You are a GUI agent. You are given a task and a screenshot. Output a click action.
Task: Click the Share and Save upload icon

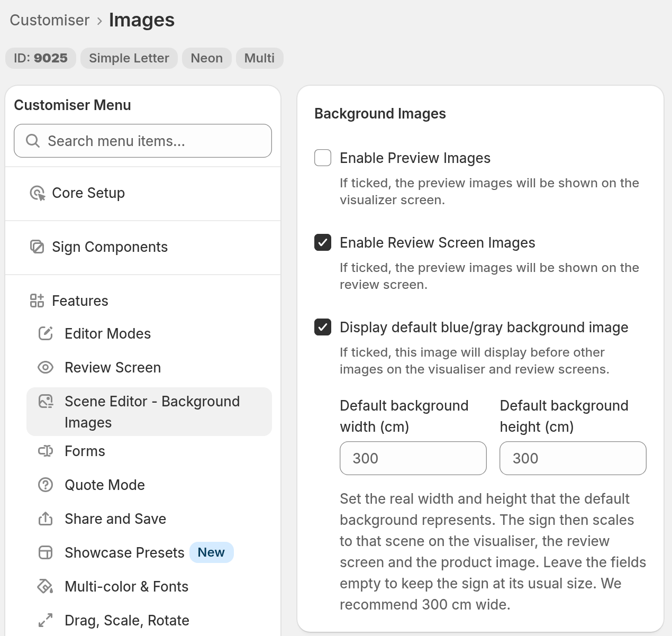[46, 519]
